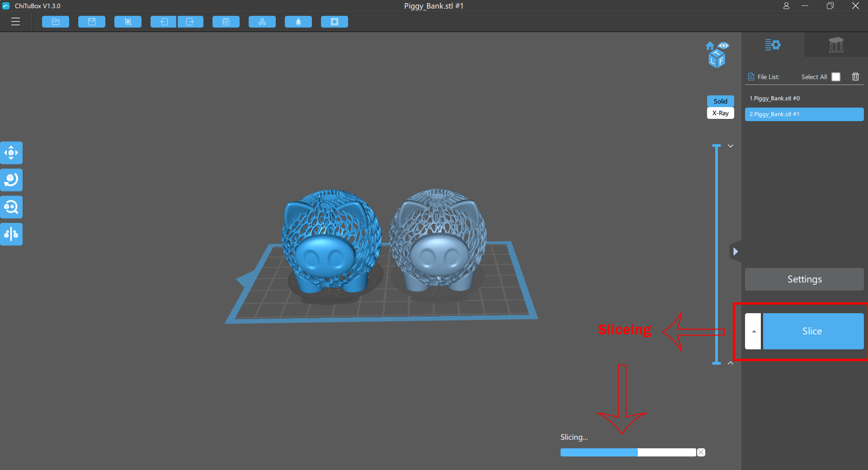Delete selected files with trash icon
The height and width of the screenshot is (470, 868).
coord(855,77)
